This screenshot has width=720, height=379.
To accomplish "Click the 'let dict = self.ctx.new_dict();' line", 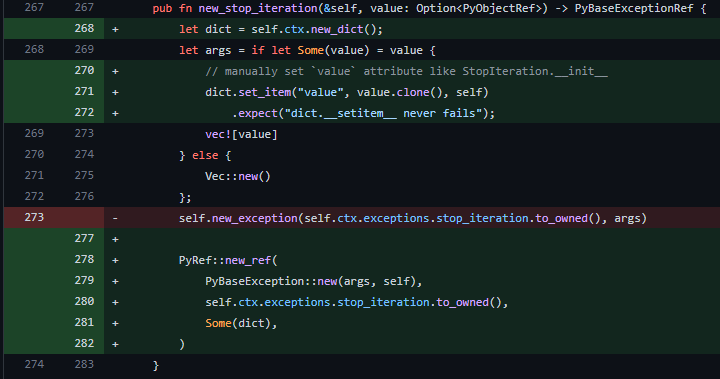I will coord(281,29).
